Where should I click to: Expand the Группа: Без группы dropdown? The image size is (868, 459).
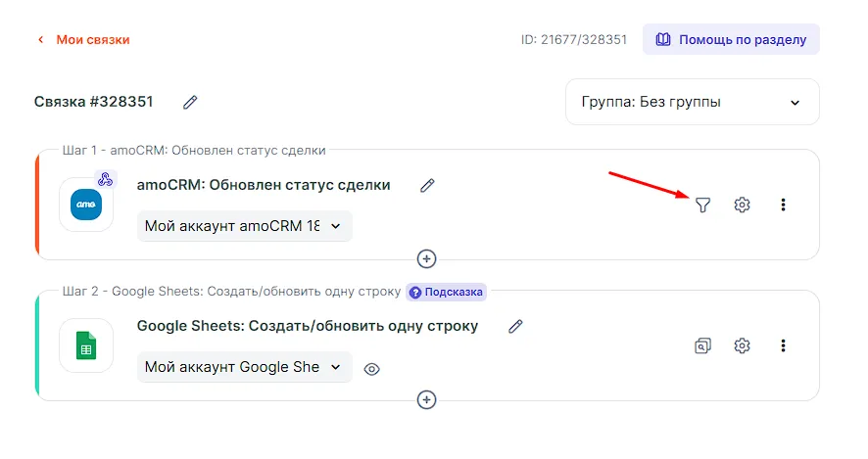tap(692, 102)
